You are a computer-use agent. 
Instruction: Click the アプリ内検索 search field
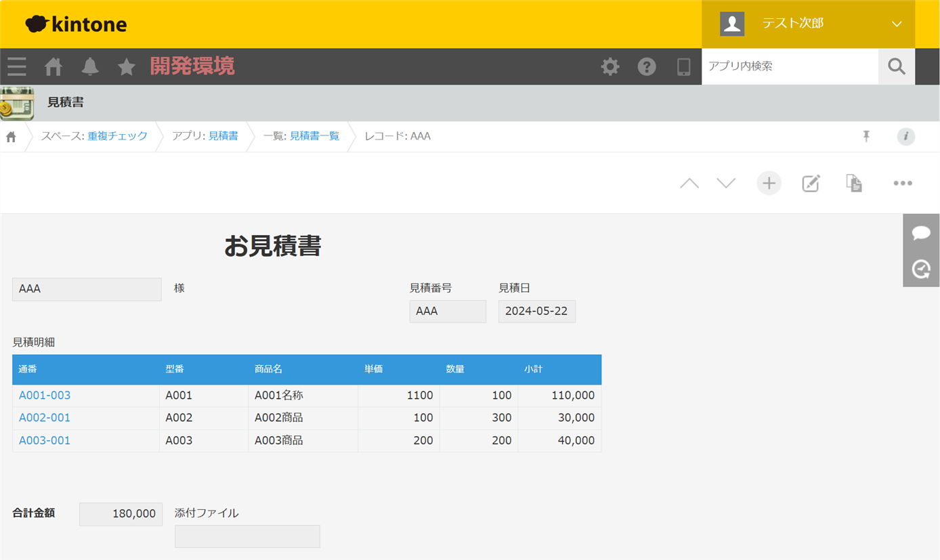[790, 66]
